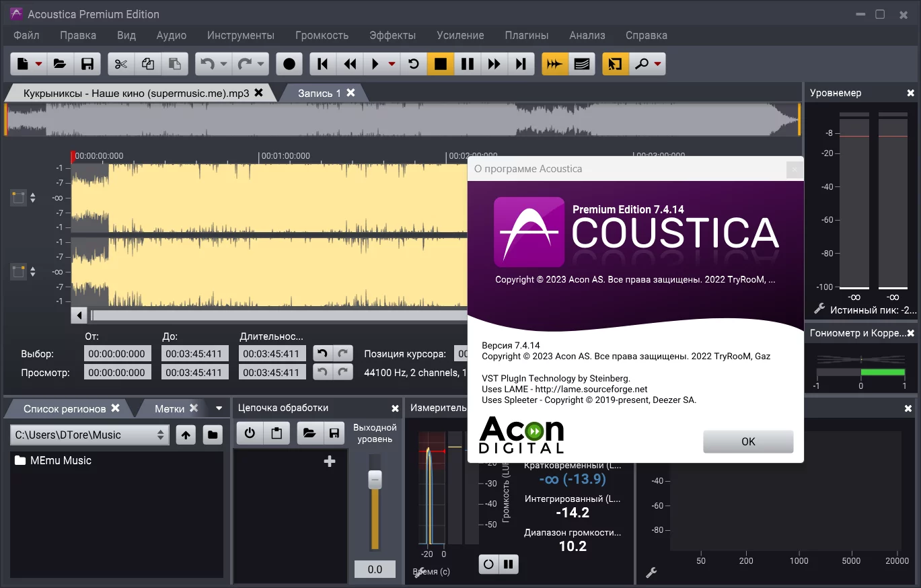Click the Выбор От time field
The width and height of the screenshot is (921, 588).
[117, 353]
